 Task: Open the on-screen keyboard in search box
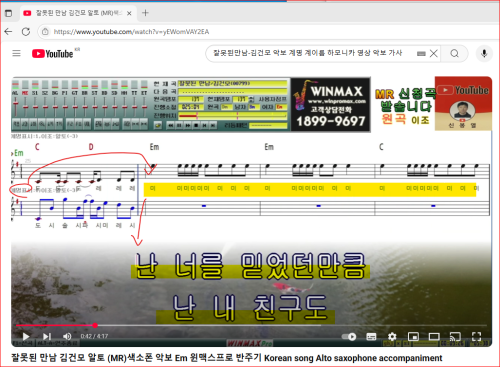(421, 54)
